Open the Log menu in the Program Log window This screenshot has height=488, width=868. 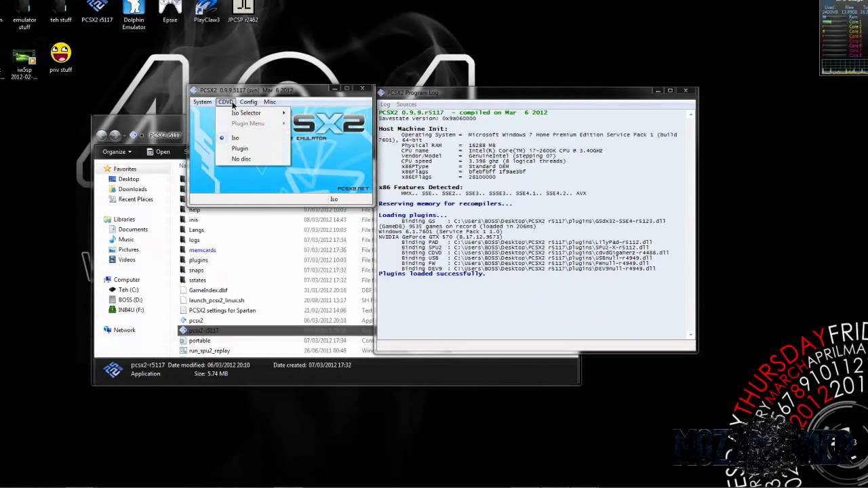(x=385, y=104)
